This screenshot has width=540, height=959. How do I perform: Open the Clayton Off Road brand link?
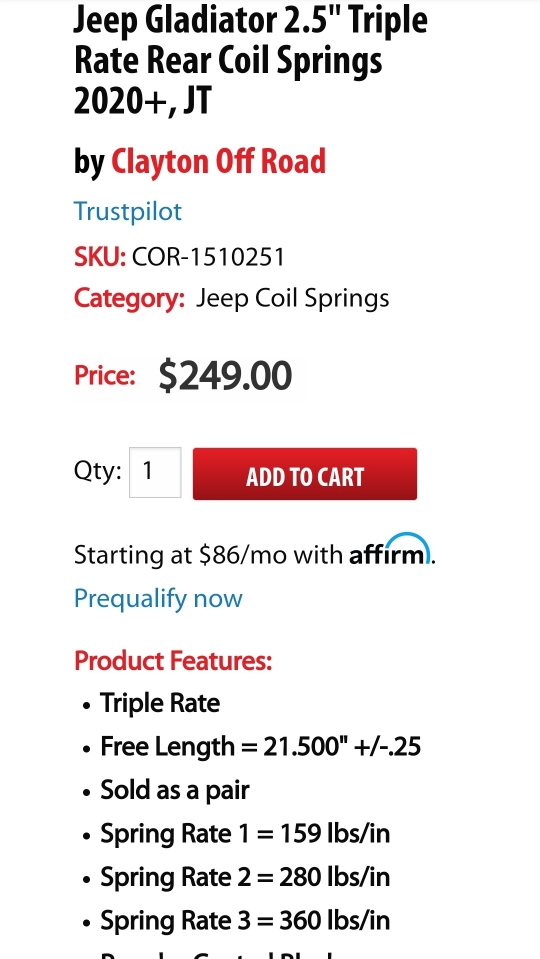218,161
